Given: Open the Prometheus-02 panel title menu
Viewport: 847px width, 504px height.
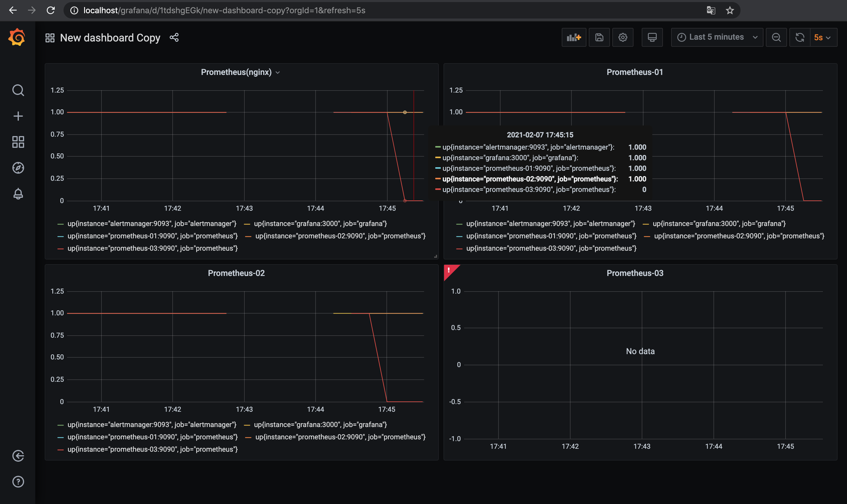Looking at the screenshot, I should 236,273.
